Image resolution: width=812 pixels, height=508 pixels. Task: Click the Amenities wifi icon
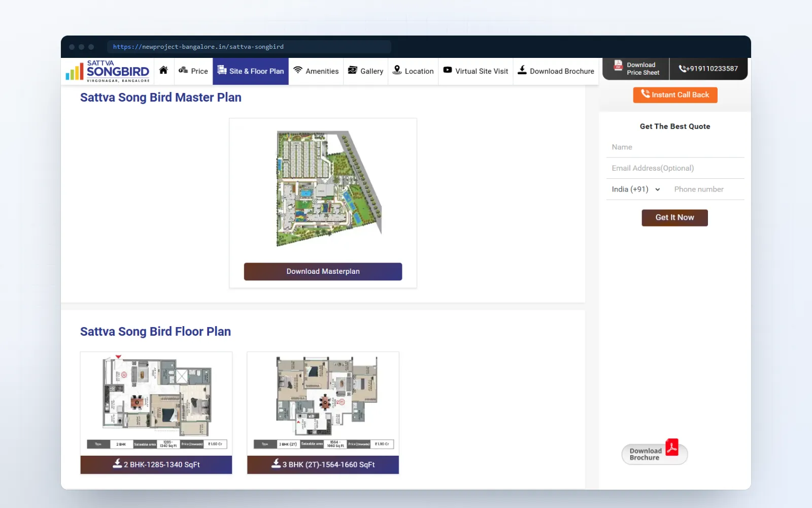(298, 70)
